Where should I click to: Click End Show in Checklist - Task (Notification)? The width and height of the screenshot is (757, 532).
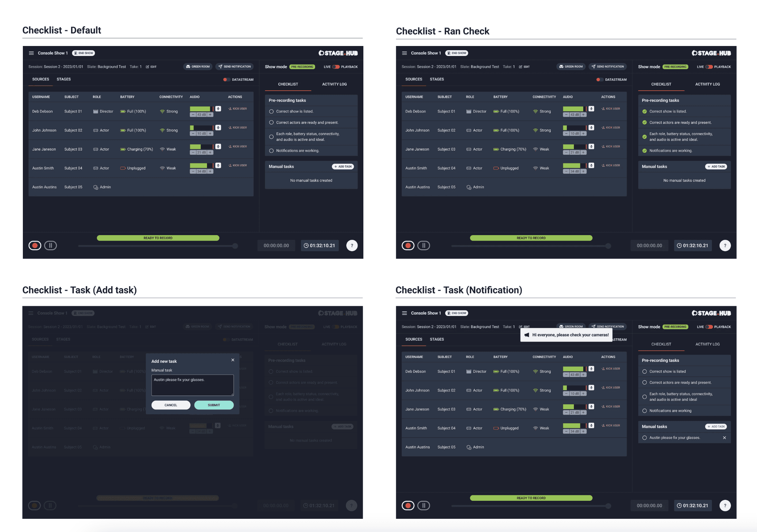(457, 313)
